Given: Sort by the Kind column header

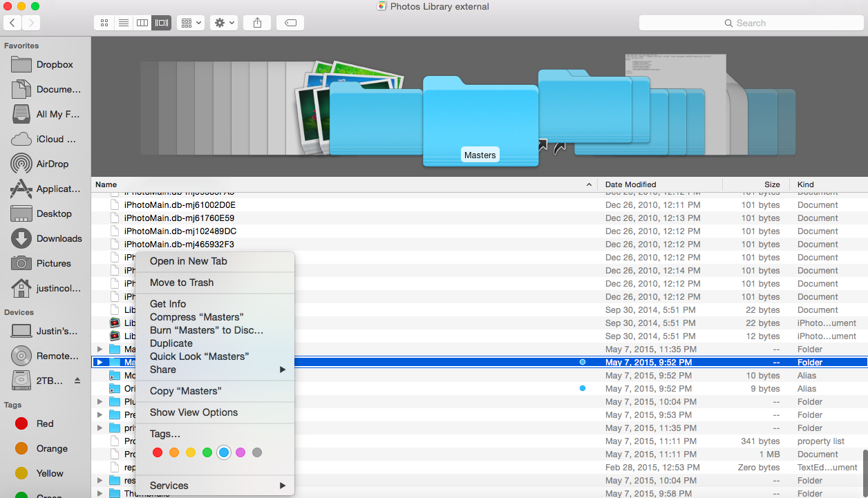Looking at the screenshot, I should 829,184.
